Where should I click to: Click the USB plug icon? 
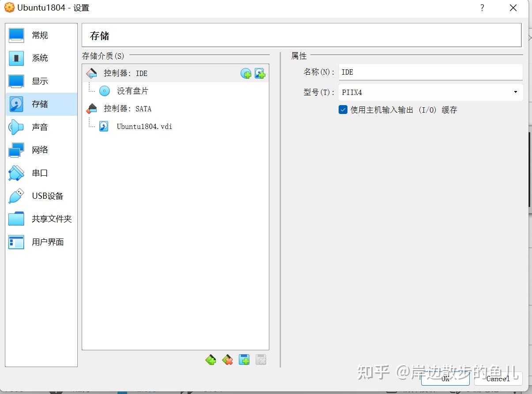pyautogui.click(x=16, y=196)
